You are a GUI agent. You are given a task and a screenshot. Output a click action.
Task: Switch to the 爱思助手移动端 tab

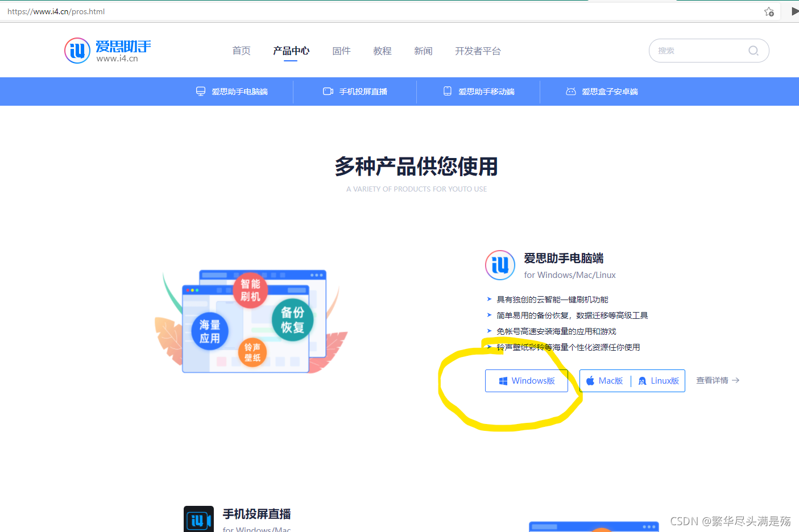(x=478, y=92)
